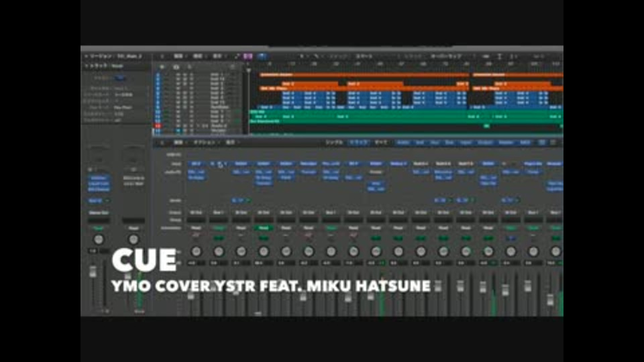Select the first orange region on top lane
This screenshot has height=362, width=644.
pyautogui.click(x=364, y=74)
